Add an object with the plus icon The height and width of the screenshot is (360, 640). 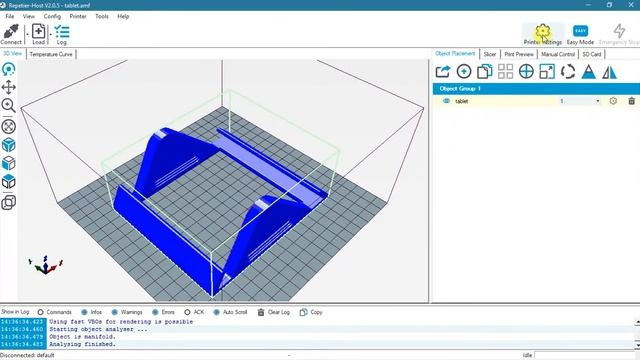pyautogui.click(x=464, y=71)
